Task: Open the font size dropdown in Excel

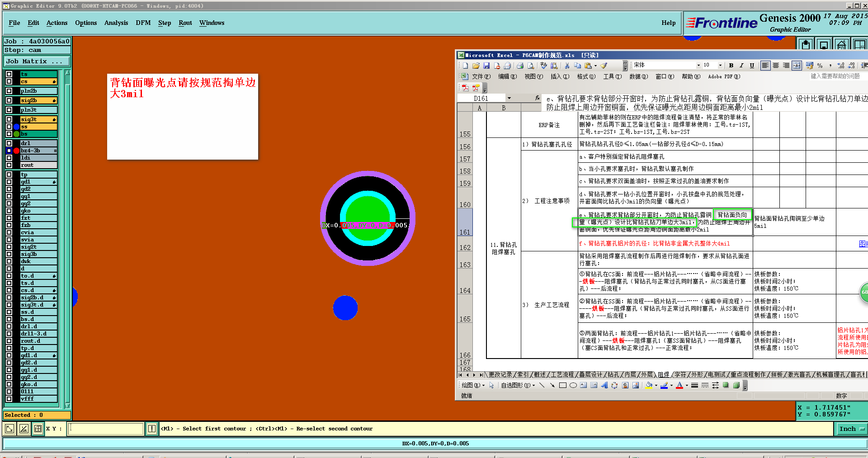Action: (x=720, y=66)
